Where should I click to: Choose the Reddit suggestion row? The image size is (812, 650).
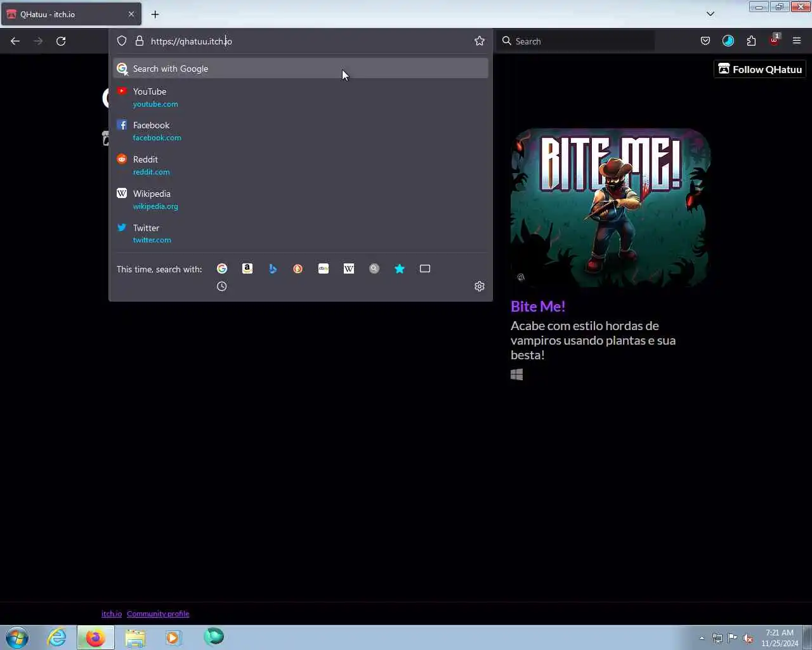tap(301, 165)
